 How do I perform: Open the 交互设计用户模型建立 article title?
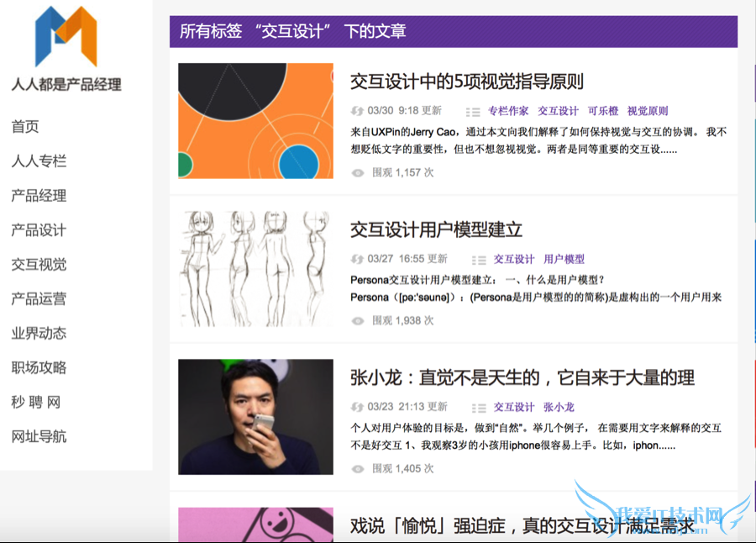point(436,229)
